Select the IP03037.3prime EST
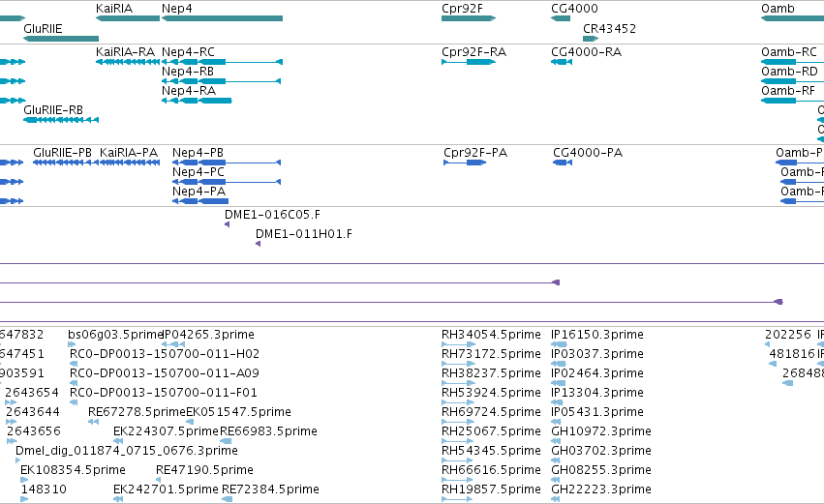The width and height of the screenshot is (824, 504). click(558, 364)
